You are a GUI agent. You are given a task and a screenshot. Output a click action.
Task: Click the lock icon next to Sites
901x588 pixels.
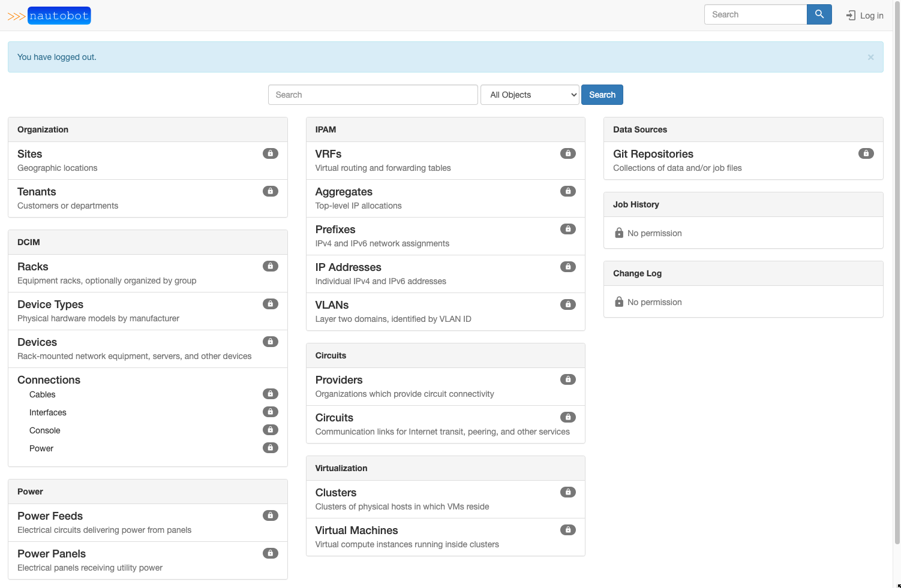point(270,153)
